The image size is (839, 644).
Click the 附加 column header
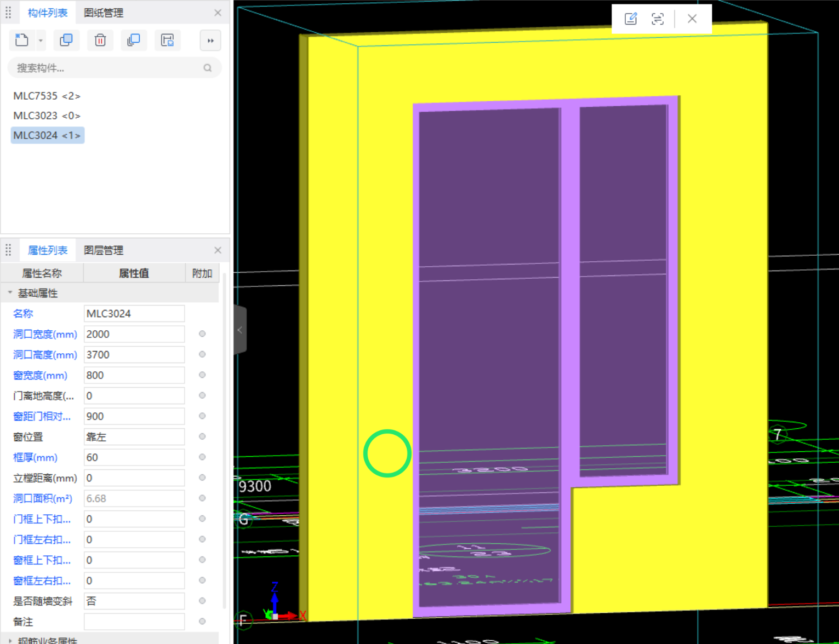[x=202, y=273]
